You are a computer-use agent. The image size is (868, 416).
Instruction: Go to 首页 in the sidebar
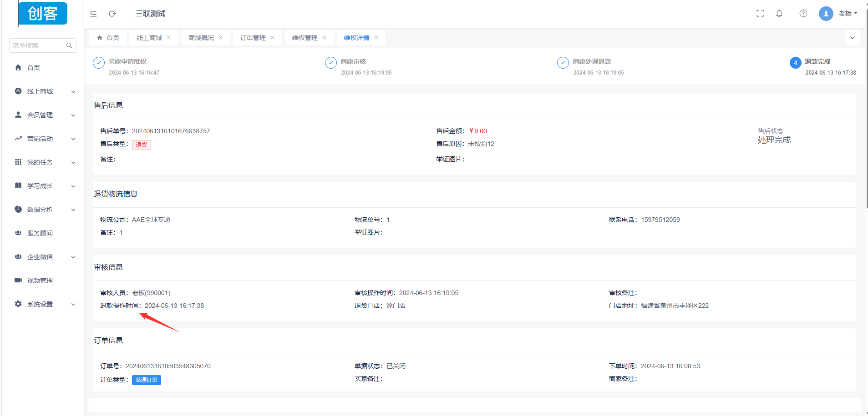tap(34, 68)
